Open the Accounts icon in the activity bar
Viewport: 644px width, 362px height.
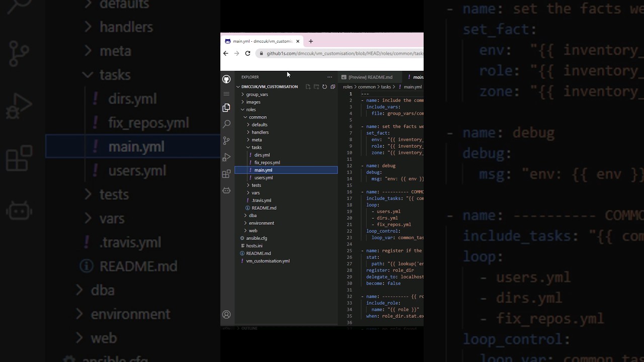click(226, 315)
